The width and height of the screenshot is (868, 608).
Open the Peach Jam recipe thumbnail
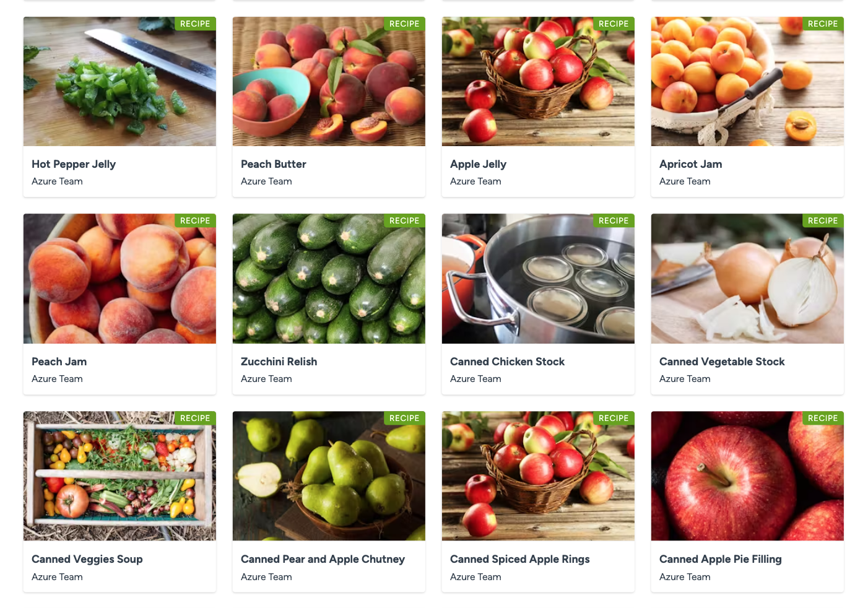(119, 279)
